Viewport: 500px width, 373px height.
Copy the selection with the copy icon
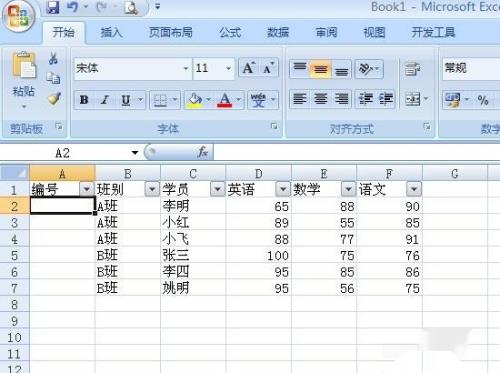pos(53,78)
